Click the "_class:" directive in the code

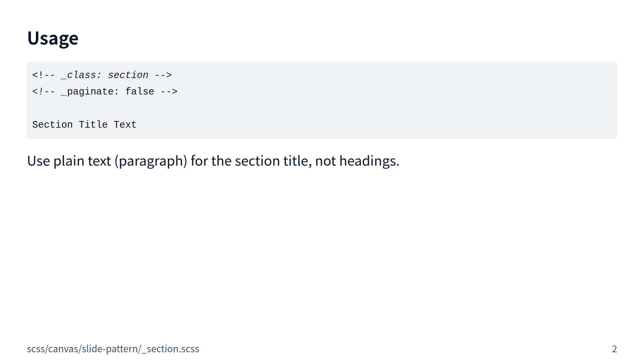(81, 75)
